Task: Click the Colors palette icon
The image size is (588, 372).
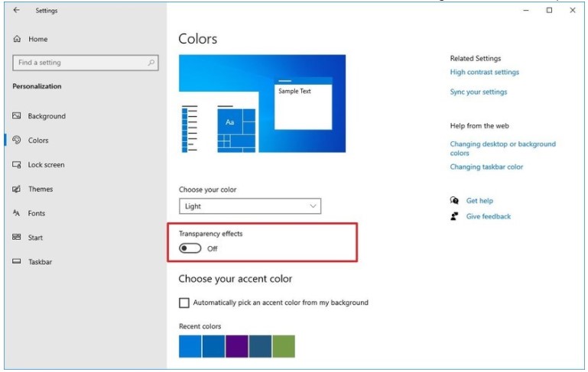Action: [x=17, y=140]
